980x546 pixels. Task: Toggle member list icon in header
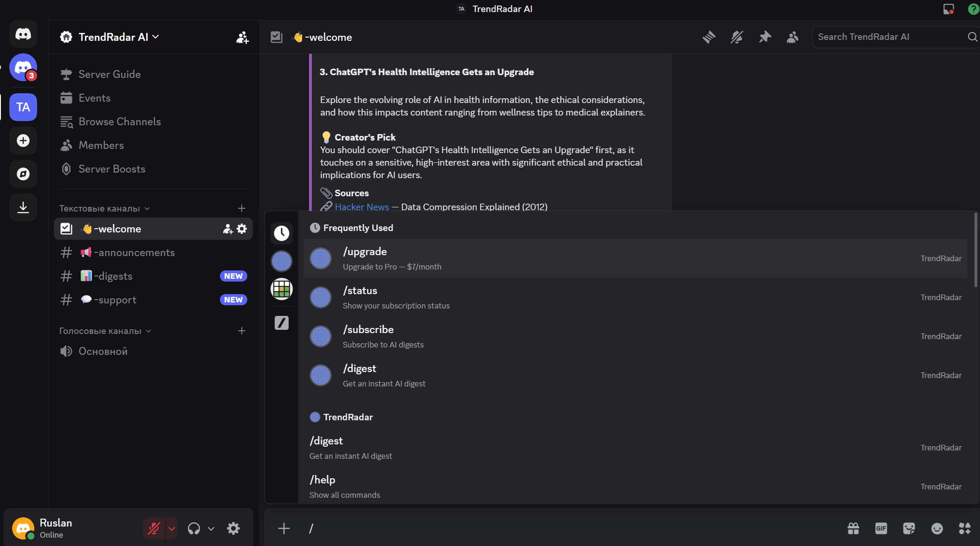point(793,37)
